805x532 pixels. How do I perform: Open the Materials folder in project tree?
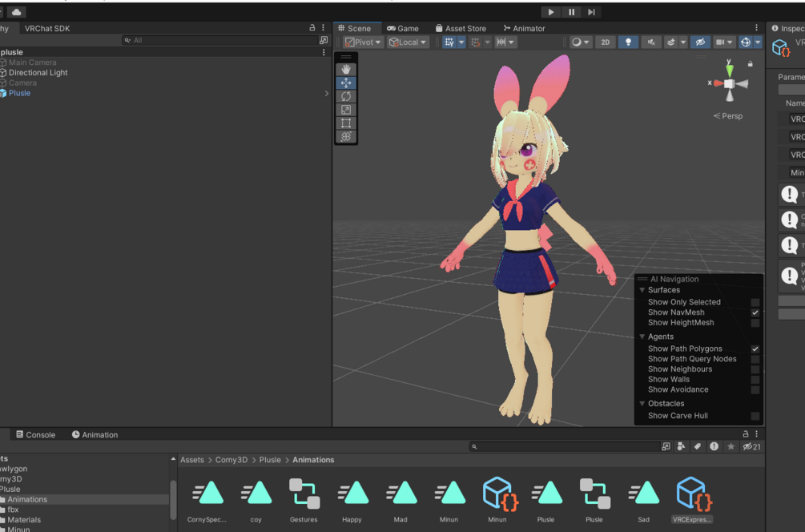coord(23,520)
